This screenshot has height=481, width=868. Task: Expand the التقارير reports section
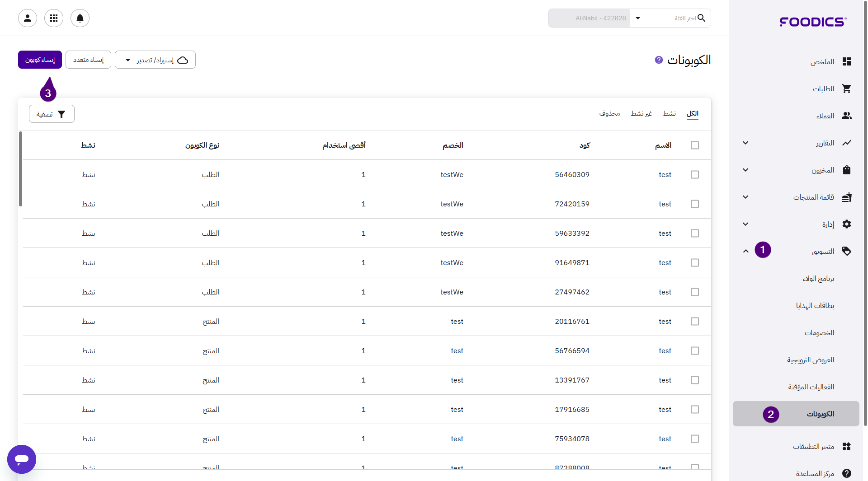[745, 143]
